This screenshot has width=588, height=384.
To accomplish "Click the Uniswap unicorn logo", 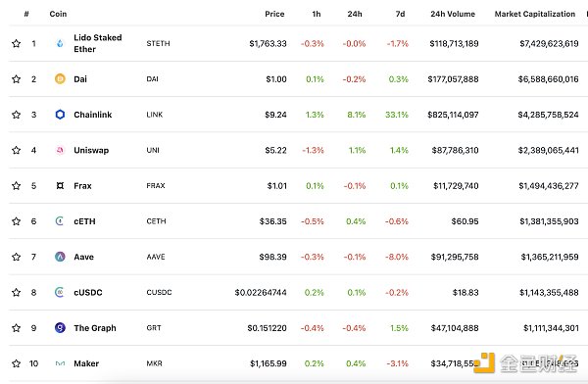I will (x=60, y=150).
